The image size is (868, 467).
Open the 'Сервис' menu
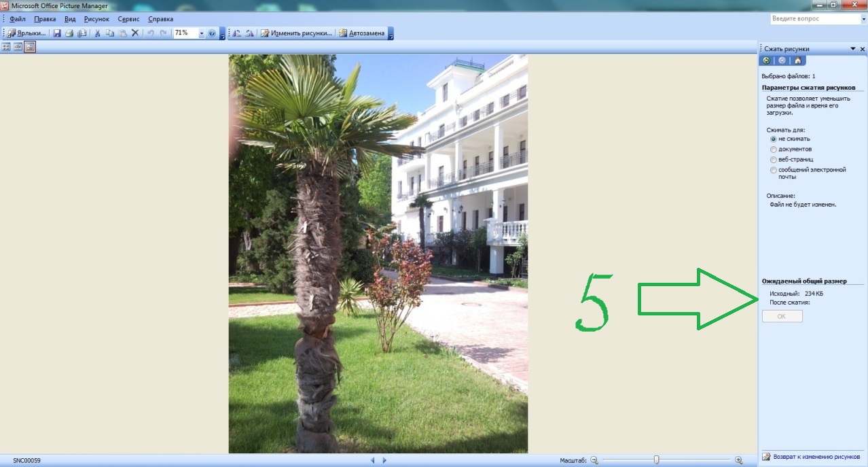(x=128, y=19)
